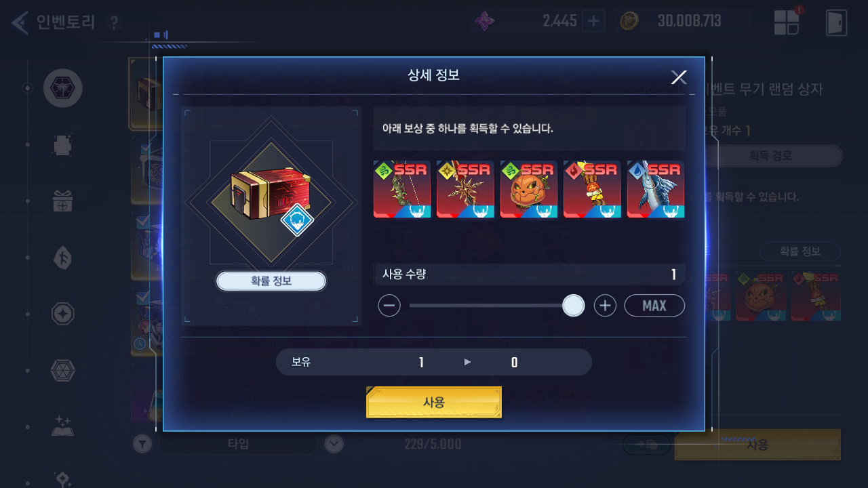Click the fire-element skewer SSR weapon
This screenshot has height=488, width=868.
[592, 189]
